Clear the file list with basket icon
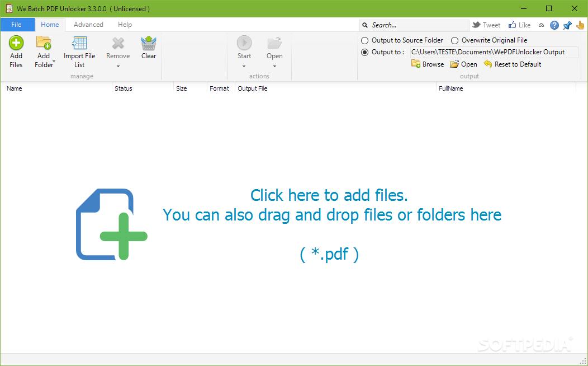Viewport: 588px width, 366px height. pyautogui.click(x=149, y=43)
